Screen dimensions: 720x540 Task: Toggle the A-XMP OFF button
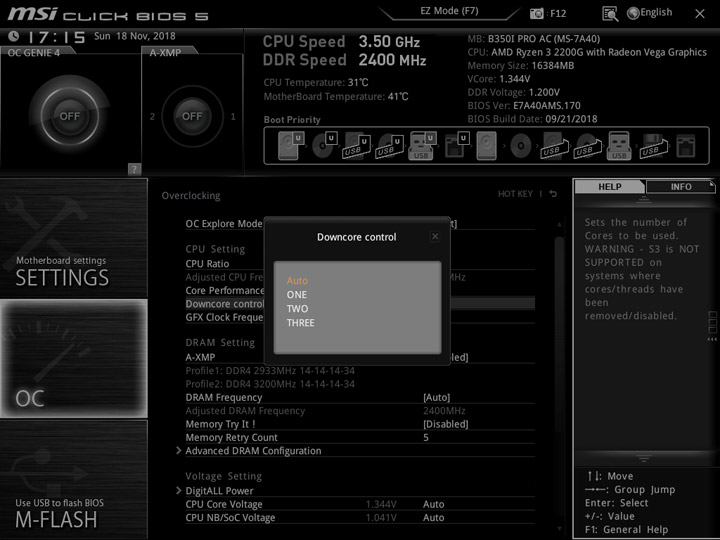coord(192,116)
